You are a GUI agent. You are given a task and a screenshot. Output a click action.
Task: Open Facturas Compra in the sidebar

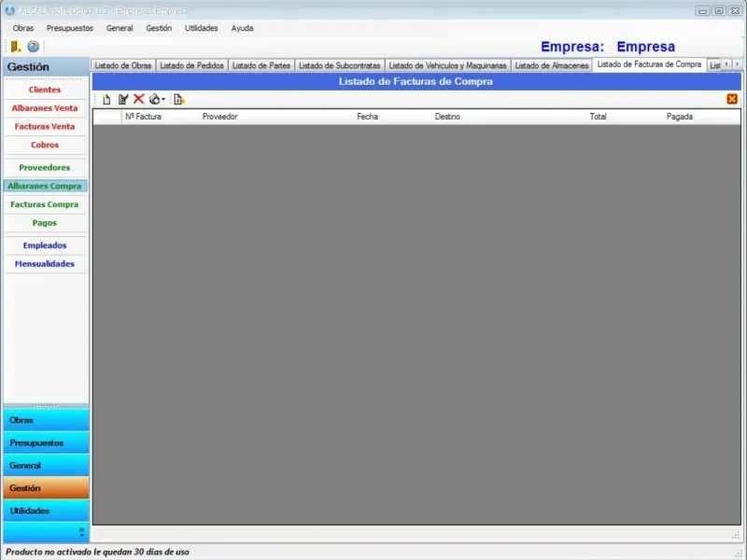45,204
